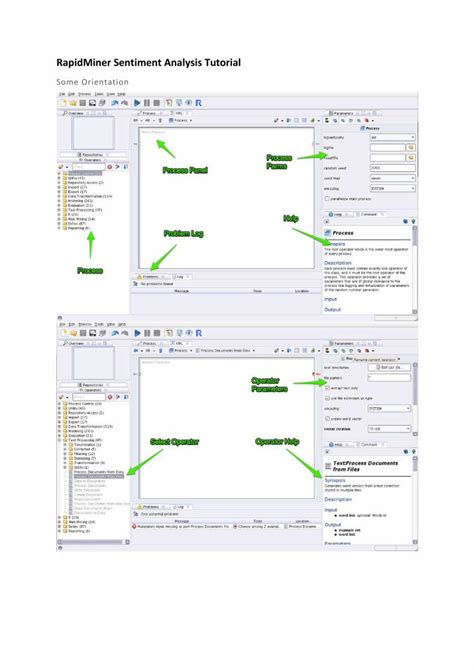This screenshot has width=474, height=670.
Task: Switch to the Repositories tab in the first screenshot
Action: tap(93, 155)
